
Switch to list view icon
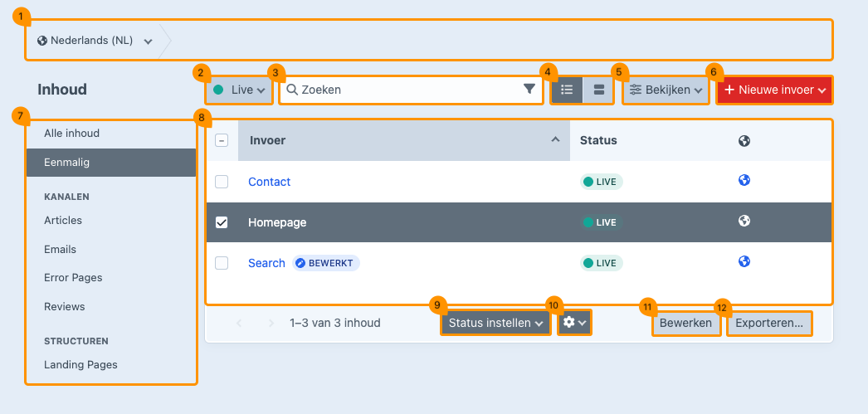[x=568, y=90]
